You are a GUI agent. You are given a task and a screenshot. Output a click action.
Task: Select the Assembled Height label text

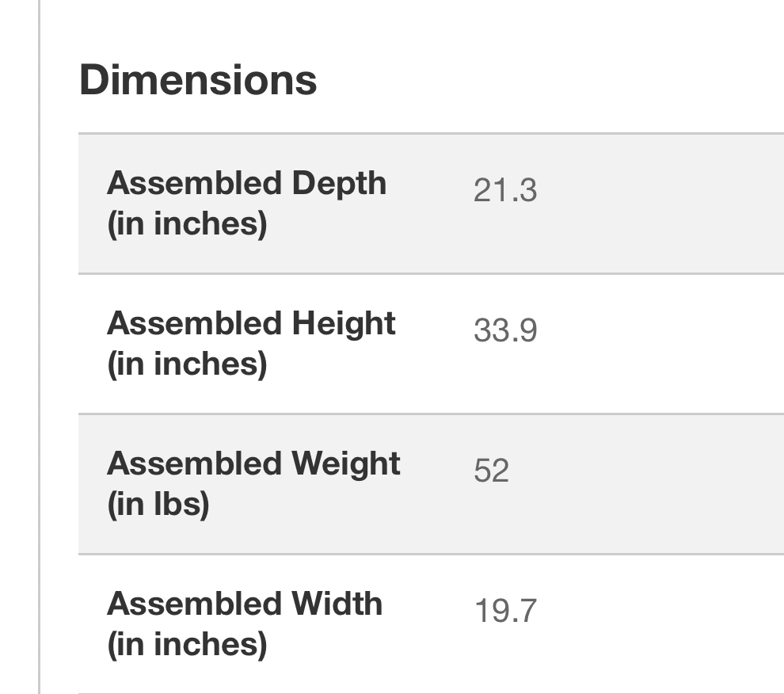(251, 323)
